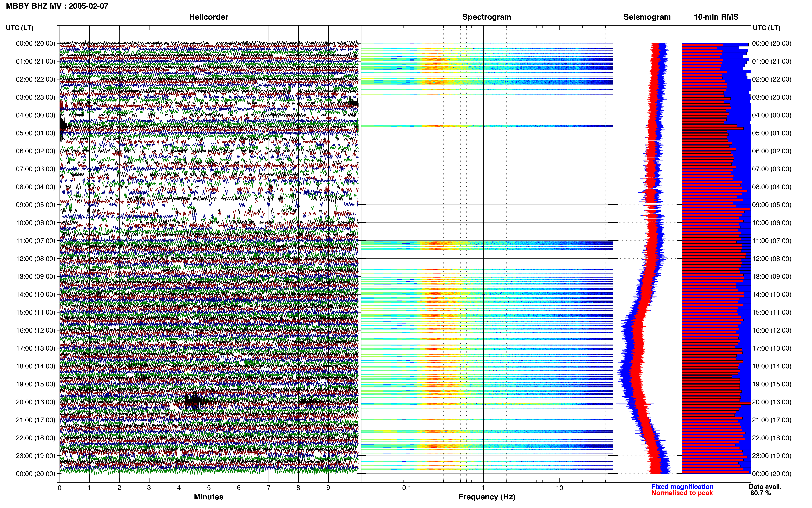Click the left 08:00 (04:00) time label
The image size is (812, 508).
point(36,187)
